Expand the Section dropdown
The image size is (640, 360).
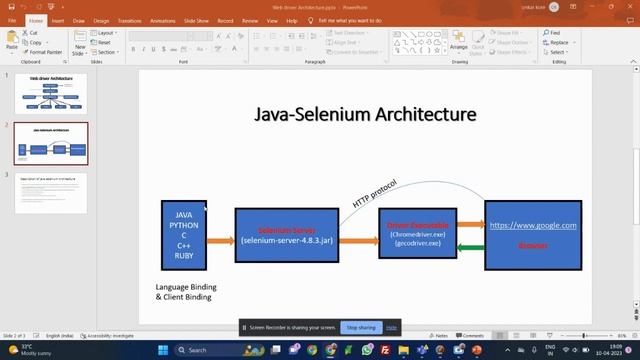tap(105, 52)
